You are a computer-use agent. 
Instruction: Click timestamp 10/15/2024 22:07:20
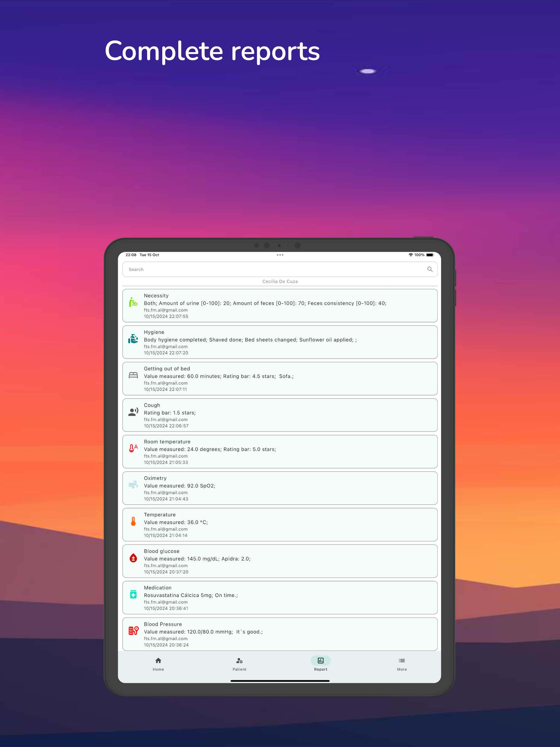pos(166,353)
